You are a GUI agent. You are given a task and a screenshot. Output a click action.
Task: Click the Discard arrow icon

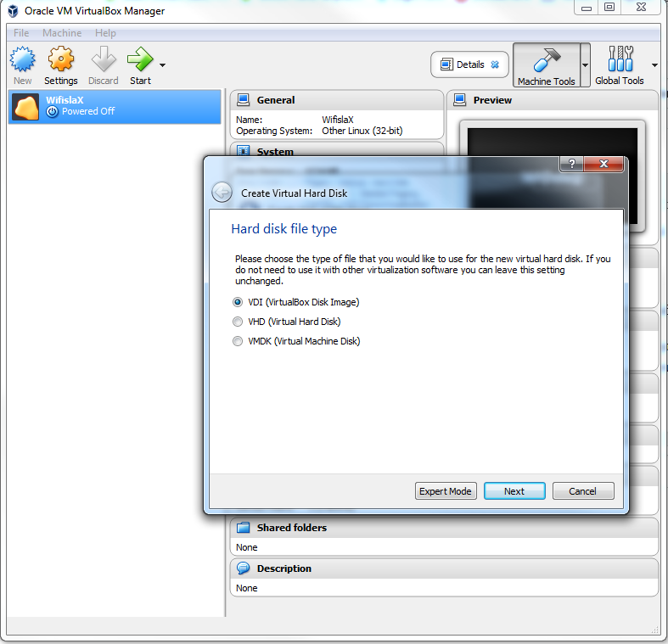click(x=104, y=59)
